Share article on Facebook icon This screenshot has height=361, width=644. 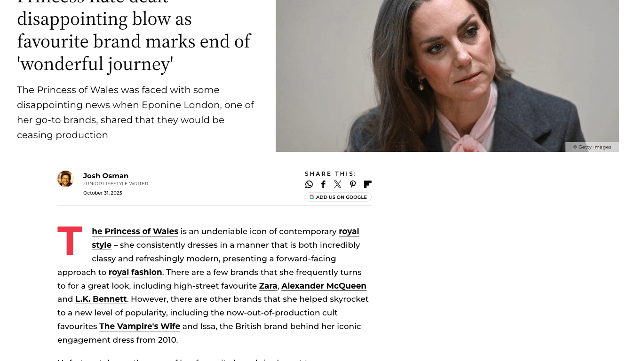click(323, 184)
